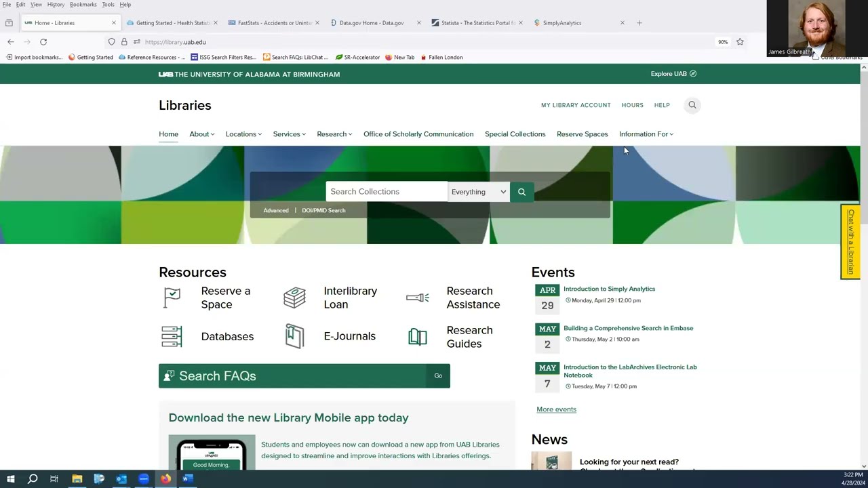Close the Statista tab
The height and width of the screenshot is (488, 868).
(x=520, y=23)
